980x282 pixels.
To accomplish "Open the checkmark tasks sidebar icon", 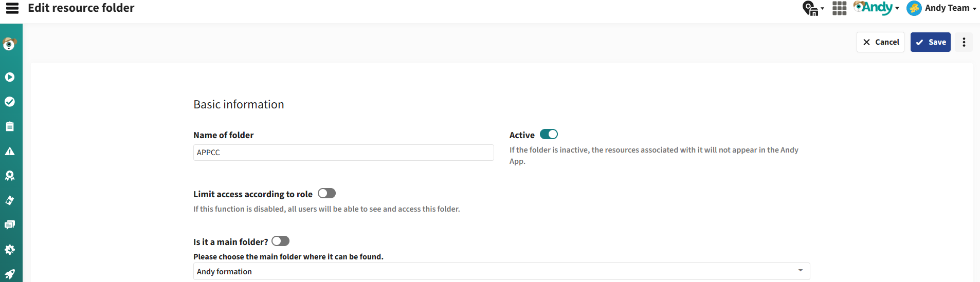I will click(10, 102).
